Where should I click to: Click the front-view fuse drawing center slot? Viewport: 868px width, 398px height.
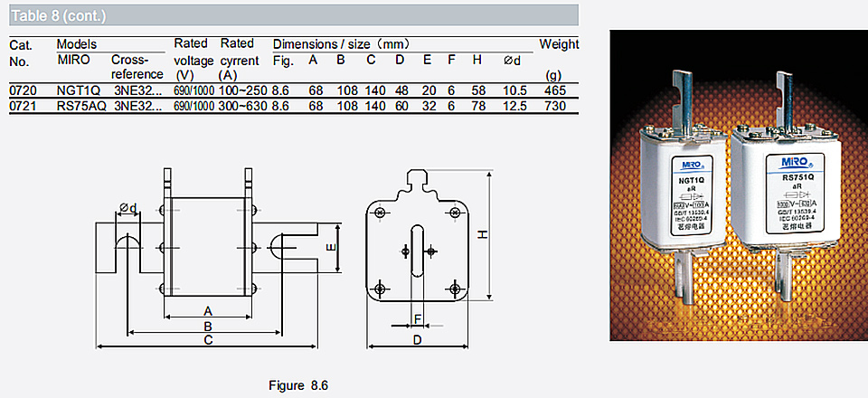[x=418, y=250]
